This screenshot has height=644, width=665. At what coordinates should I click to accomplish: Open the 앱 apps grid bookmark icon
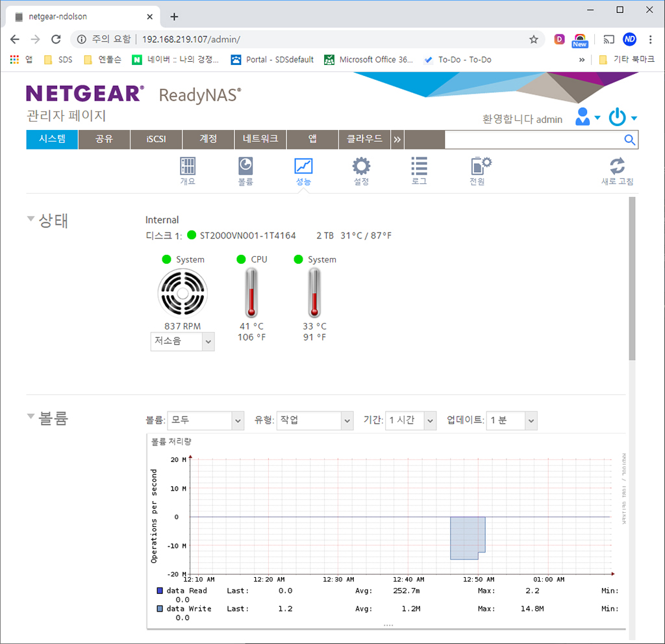tap(14, 59)
